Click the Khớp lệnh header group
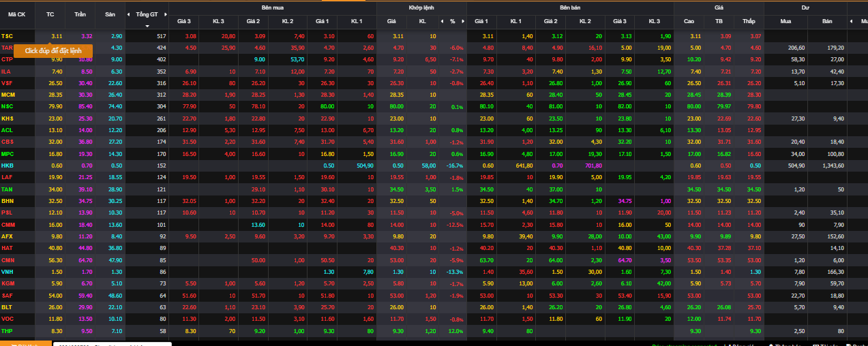 coord(421,7)
